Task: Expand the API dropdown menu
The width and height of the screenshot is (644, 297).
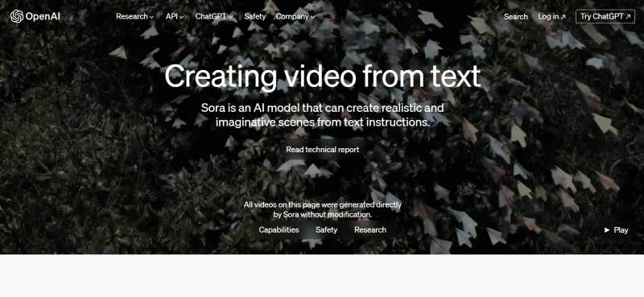Action: (175, 16)
